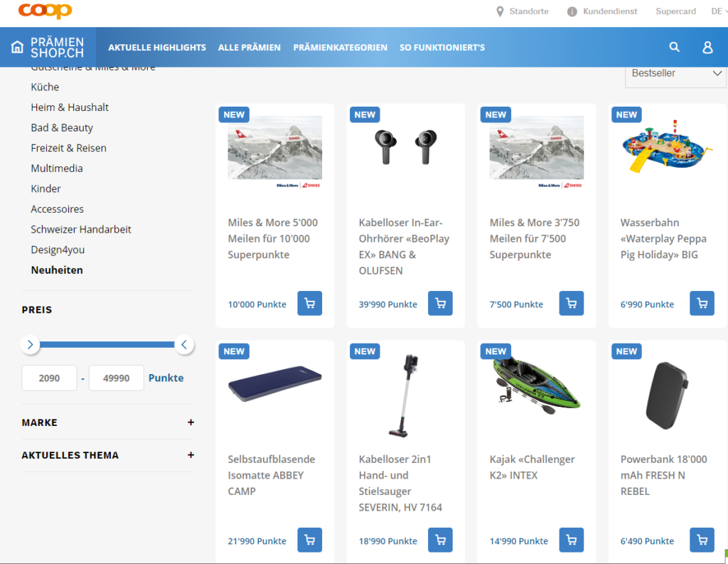Screen dimensions: 728x564
Task: Open the Prämienkategorien menu
Action: tap(340, 48)
